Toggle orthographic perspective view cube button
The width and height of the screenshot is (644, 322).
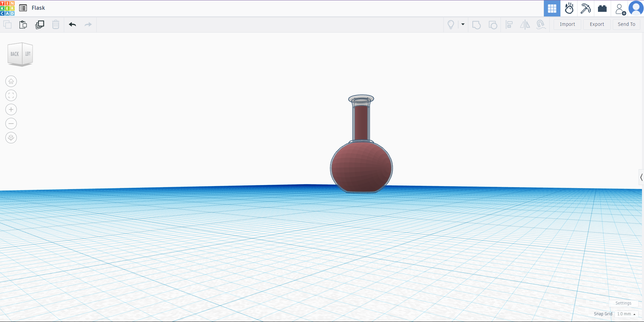(11, 138)
